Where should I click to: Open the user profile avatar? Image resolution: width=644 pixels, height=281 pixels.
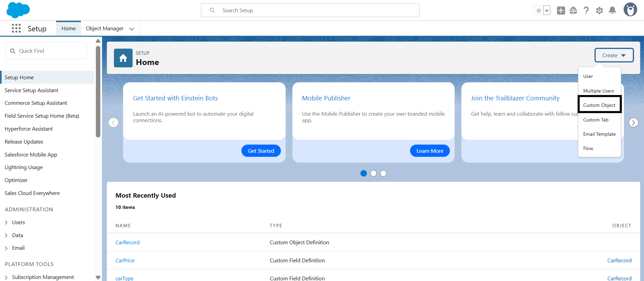630,10
